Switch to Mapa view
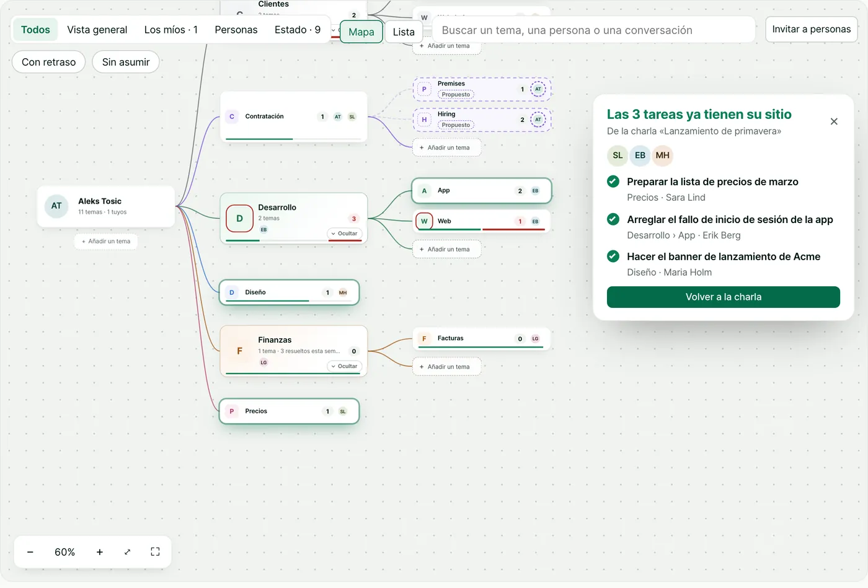The height and width of the screenshot is (588, 868). [x=361, y=32]
